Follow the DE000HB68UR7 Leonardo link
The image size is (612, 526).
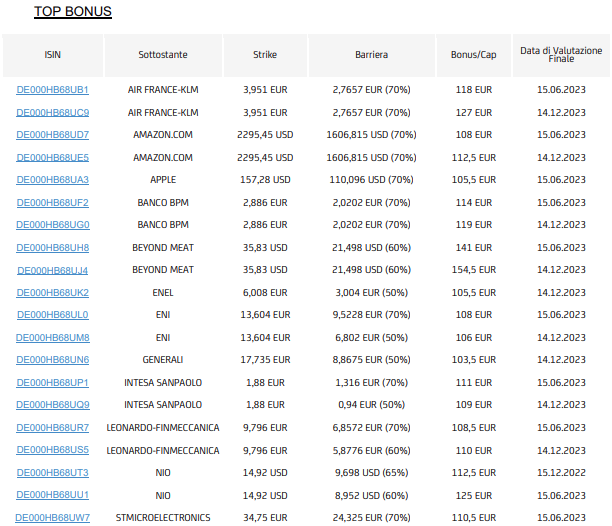[53, 428]
